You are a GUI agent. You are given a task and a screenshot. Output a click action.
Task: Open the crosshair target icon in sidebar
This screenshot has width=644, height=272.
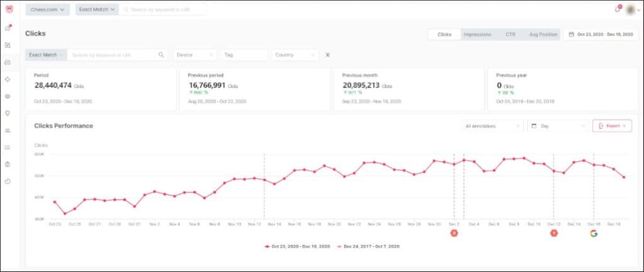(x=8, y=79)
